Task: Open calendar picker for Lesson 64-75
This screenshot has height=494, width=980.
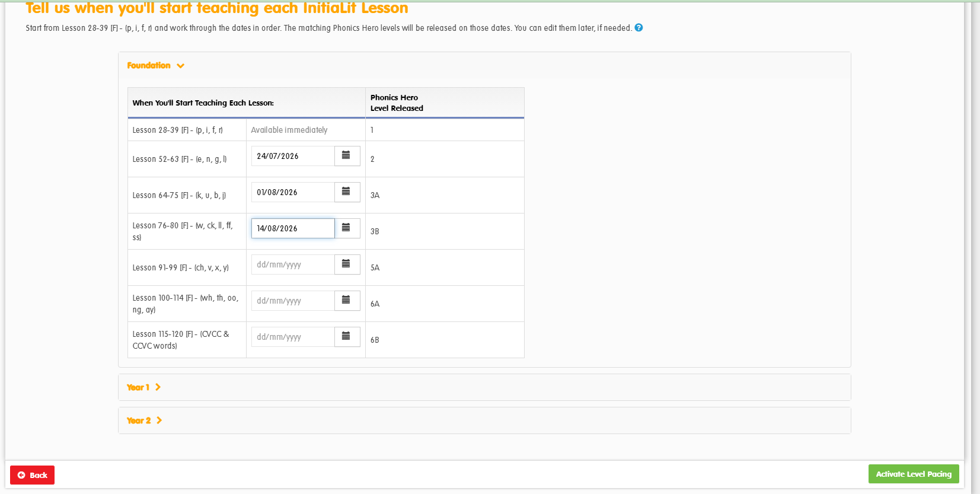Action: pos(347,192)
